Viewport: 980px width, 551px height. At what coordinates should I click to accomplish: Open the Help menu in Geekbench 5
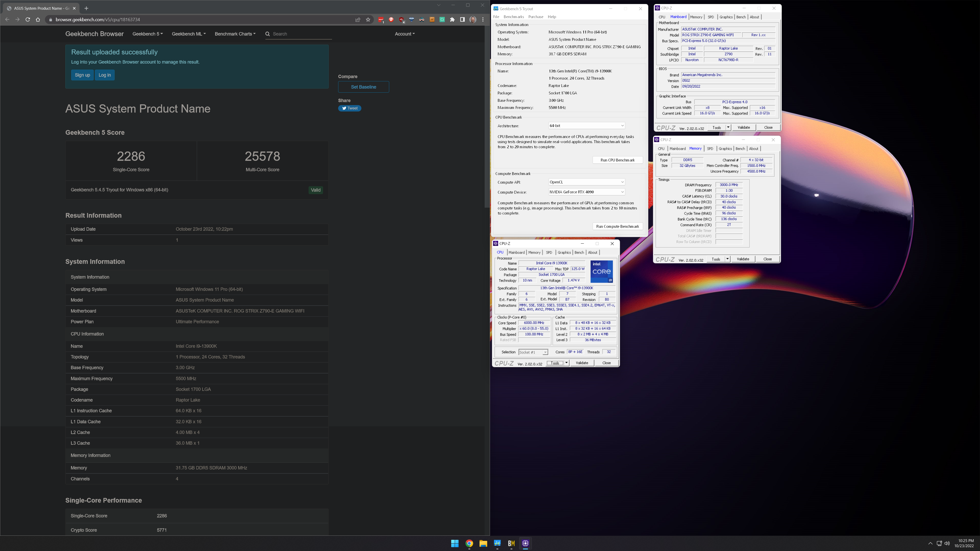[x=552, y=17]
